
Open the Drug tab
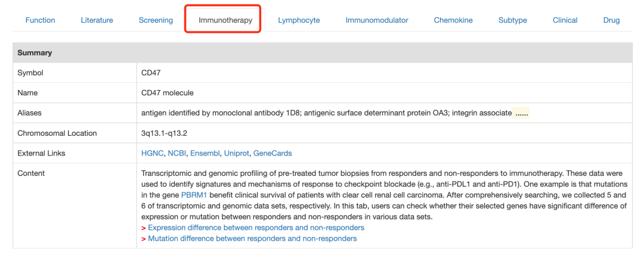pyautogui.click(x=611, y=20)
